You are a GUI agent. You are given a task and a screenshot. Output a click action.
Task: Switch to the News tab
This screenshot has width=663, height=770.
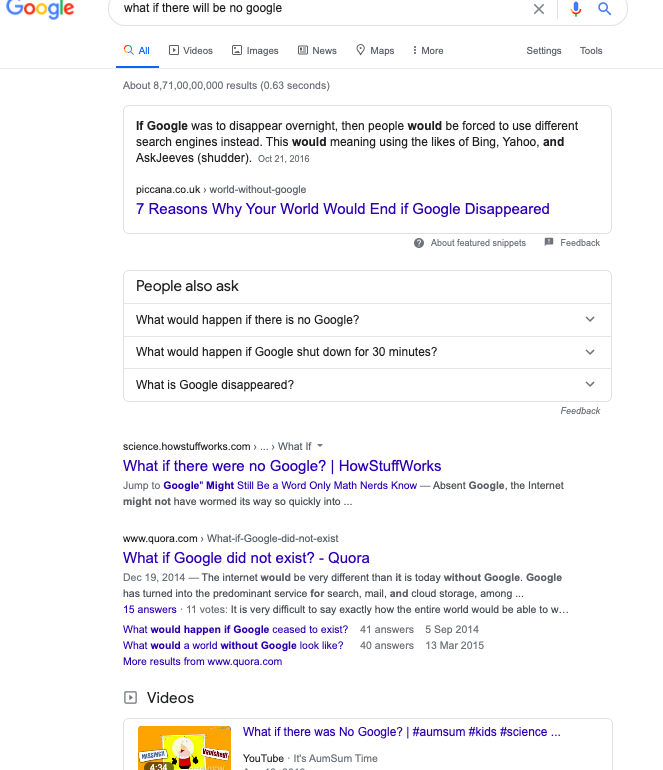317,51
